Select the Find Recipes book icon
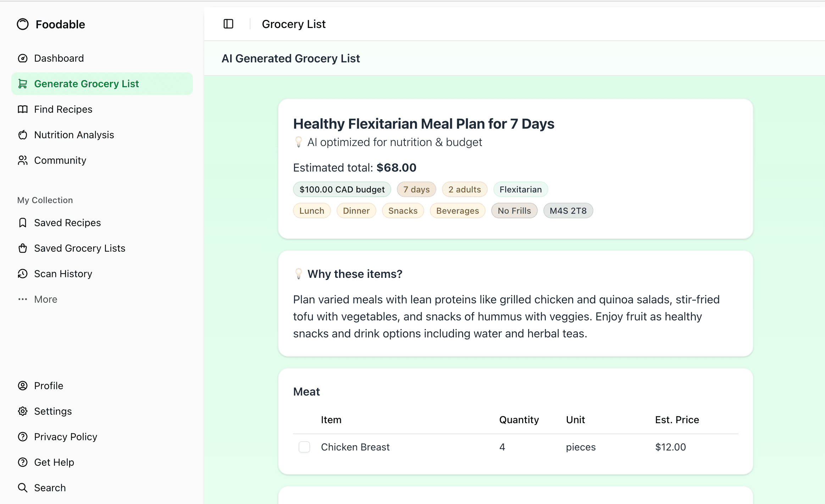Viewport: 825px width, 504px height. coord(23,109)
